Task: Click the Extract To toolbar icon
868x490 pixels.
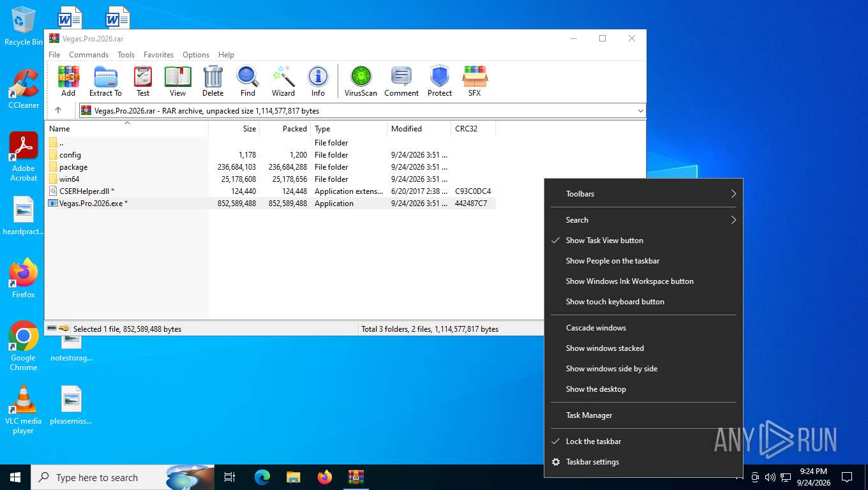Action: (105, 81)
